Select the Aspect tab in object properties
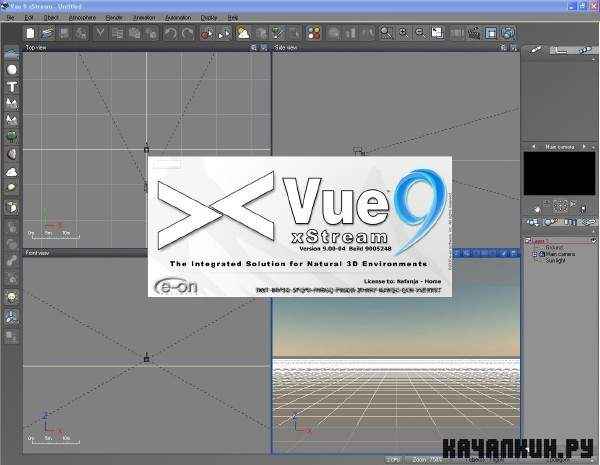 (x=536, y=50)
